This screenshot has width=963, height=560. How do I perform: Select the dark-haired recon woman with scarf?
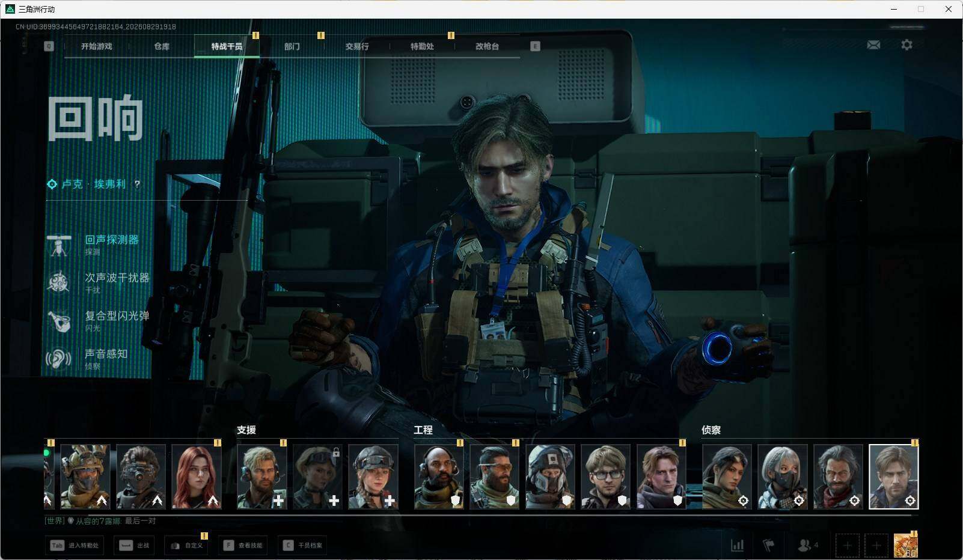click(727, 476)
